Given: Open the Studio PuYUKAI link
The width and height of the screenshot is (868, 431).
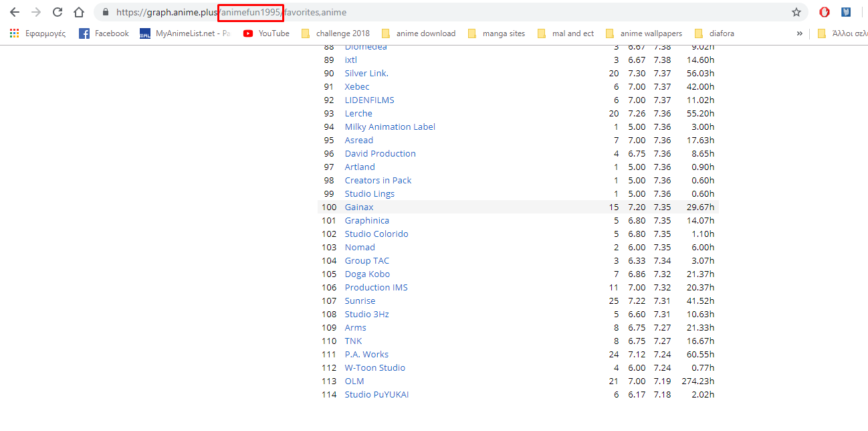Looking at the screenshot, I should [x=376, y=395].
